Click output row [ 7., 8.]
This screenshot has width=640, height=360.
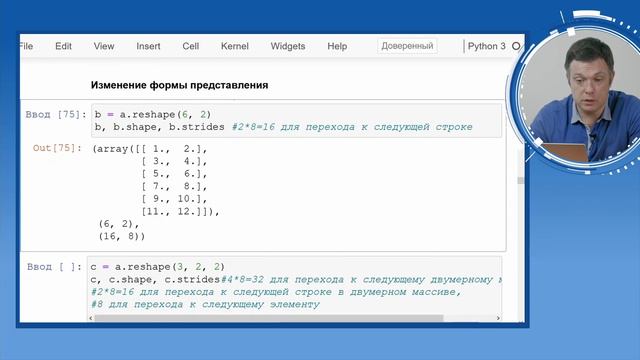[x=175, y=187]
